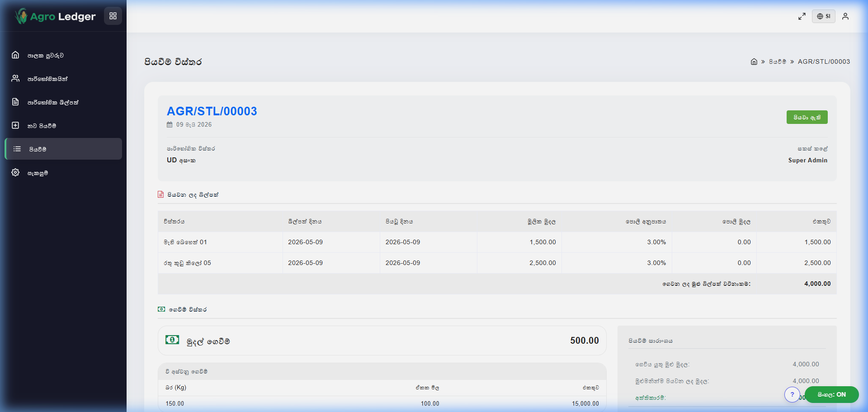Click the AGR/STL/00003 settlement heading
Image resolution: width=868 pixels, height=412 pixels.
coord(212,111)
